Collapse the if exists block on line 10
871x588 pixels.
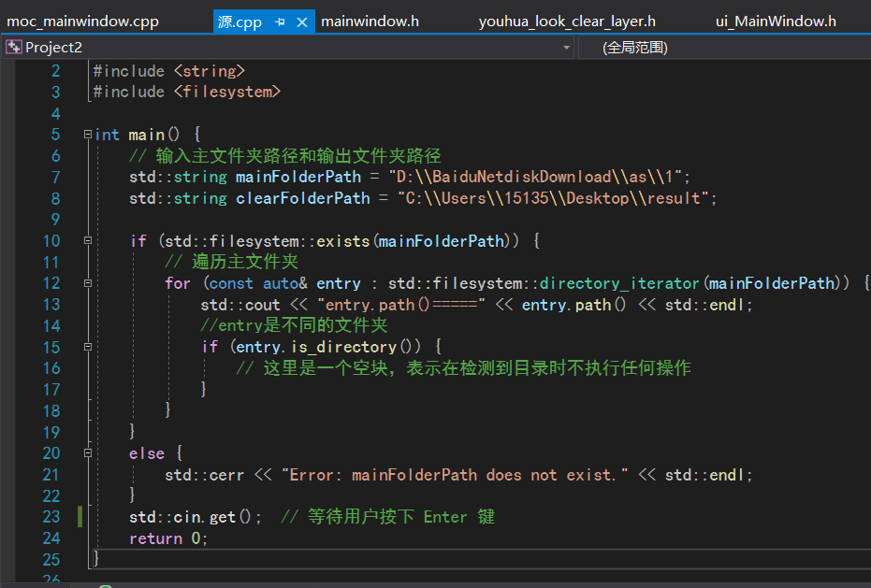click(86, 240)
